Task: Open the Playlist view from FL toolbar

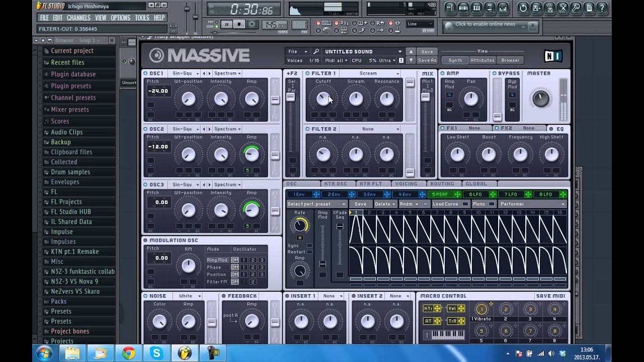Action: point(450,8)
